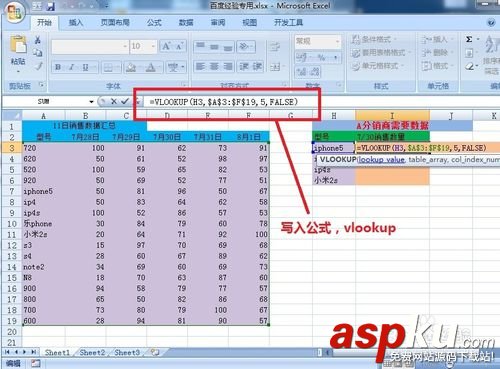This screenshot has height=369, width=500.
Task: Select the Format Painter brush icon
Action: [x=39, y=66]
